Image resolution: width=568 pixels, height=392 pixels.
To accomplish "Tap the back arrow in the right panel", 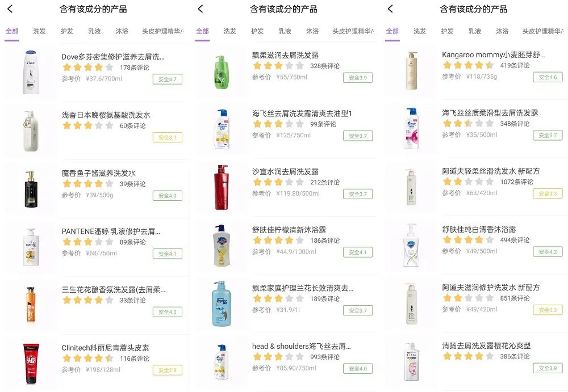I will 390,9.
